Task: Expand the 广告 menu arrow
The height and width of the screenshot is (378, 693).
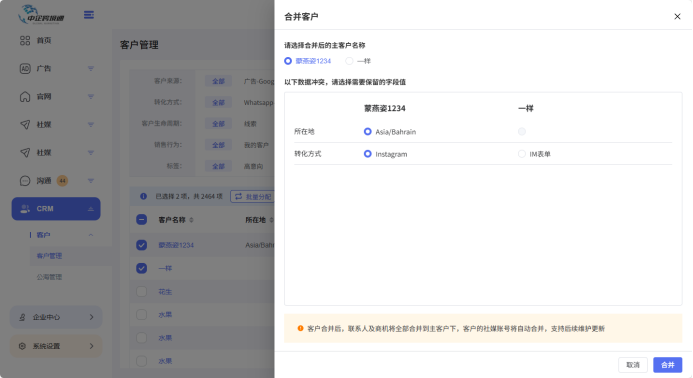Action: click(91, 69)
